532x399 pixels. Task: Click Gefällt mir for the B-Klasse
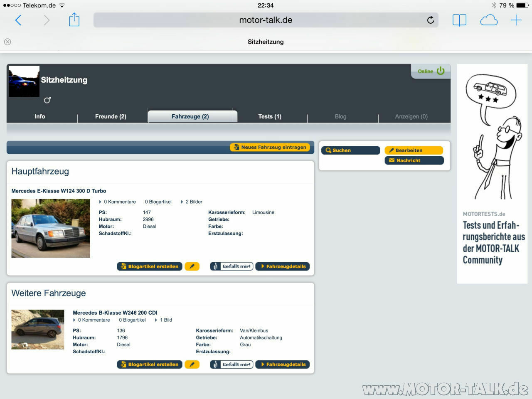point(232,365)
